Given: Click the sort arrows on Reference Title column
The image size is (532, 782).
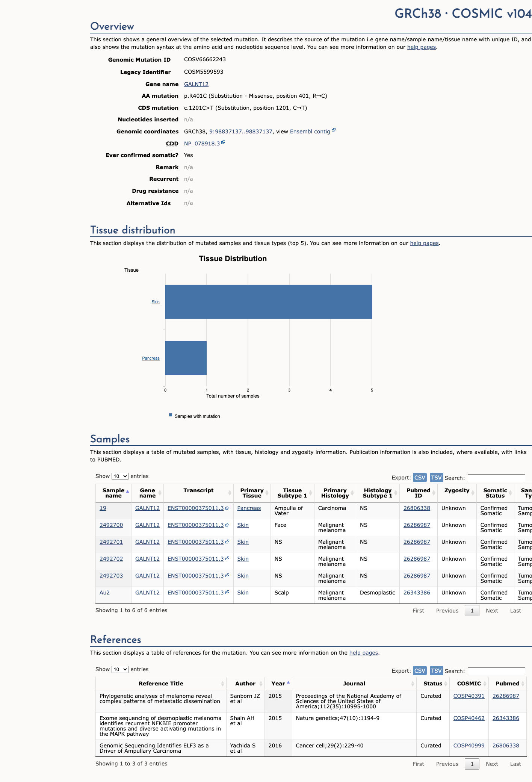Looking at the screenshot, I should (222, 684).
